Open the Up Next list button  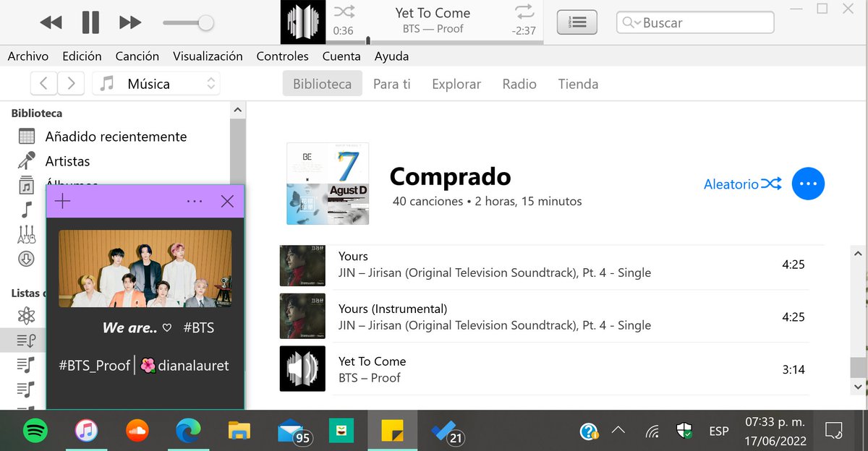click(576, 22)
